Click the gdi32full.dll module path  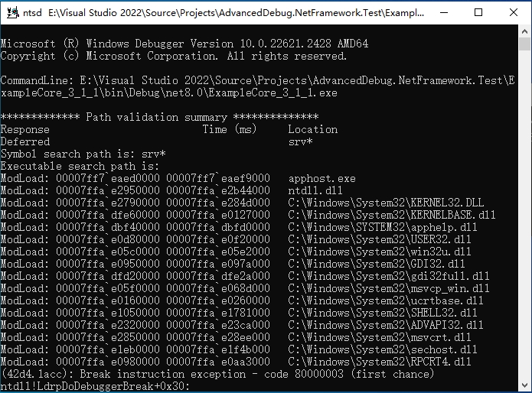click(389, 276)
